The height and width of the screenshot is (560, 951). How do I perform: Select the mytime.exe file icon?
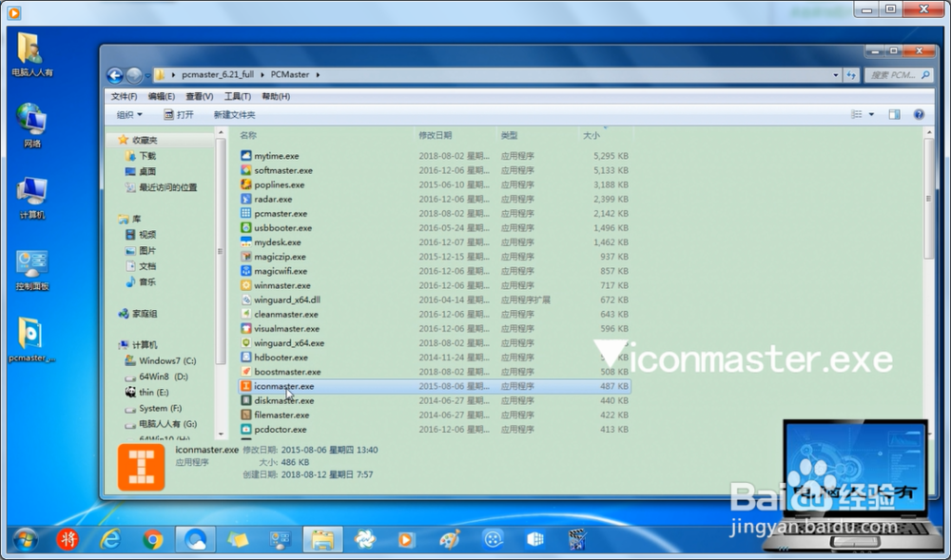(x=245, y=156)
